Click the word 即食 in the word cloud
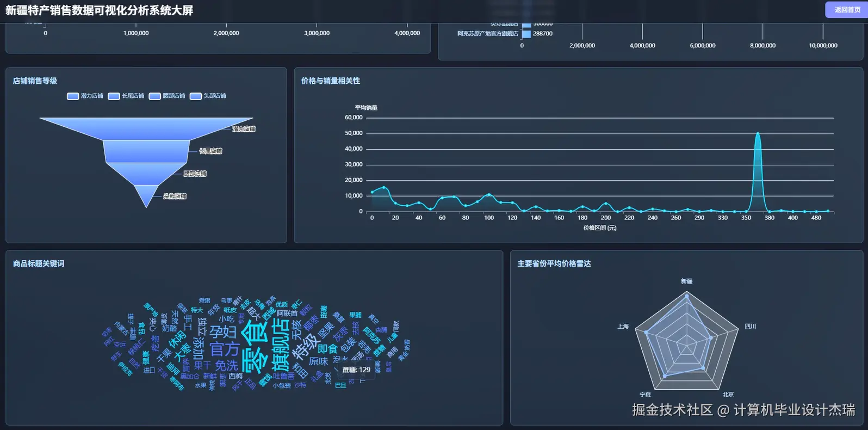Screen dimensions: 868x430 (x=327, y=349)
